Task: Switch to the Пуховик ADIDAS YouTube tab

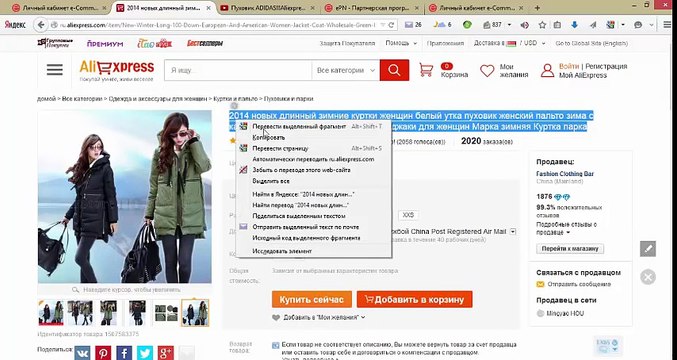Action: click(x=268, y=8)
